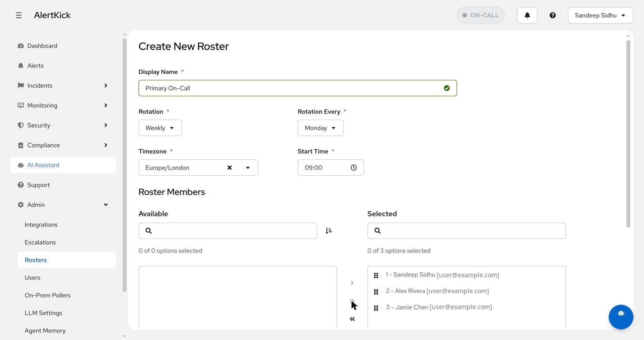Screen dimensions: 644x340
Task: Click the main form vertical scrollbar
Action: pos(629,134)
